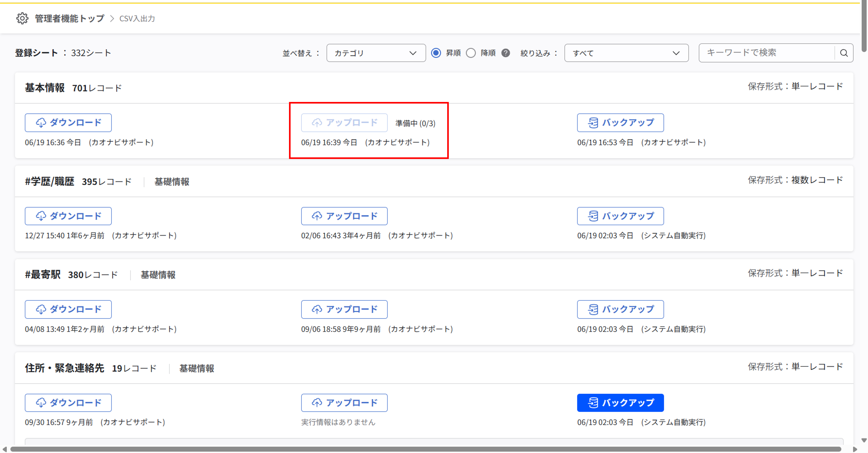Image resolution: width=868 pixels, height=453 pixels.
Task: Click the 住所・緊急連絡先 sheet title
Action: (64, 368)
